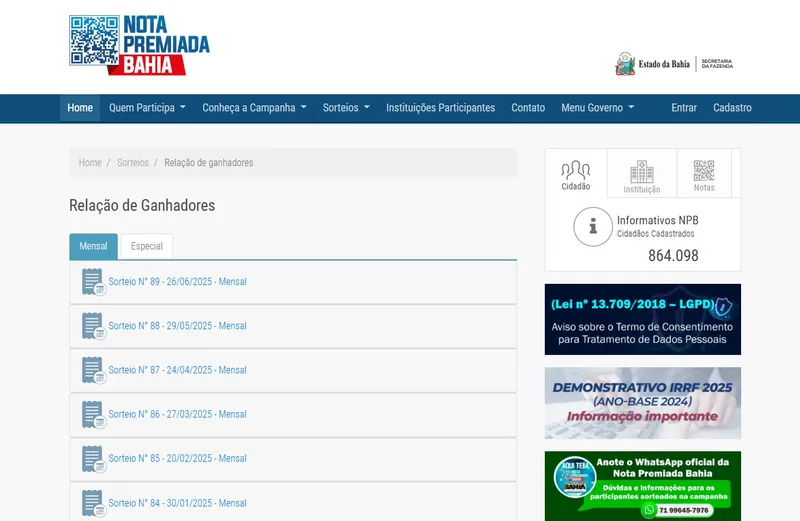Open Sorteio Nº 88 - 29/05/2025 link
This screenshot has width=800, height=521.
coord(177,326)
